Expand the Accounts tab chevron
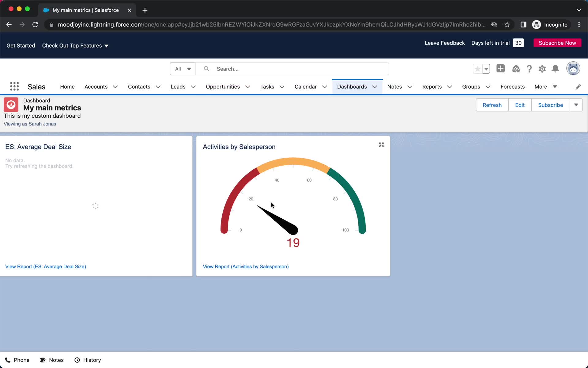 (x=115, y=87)
